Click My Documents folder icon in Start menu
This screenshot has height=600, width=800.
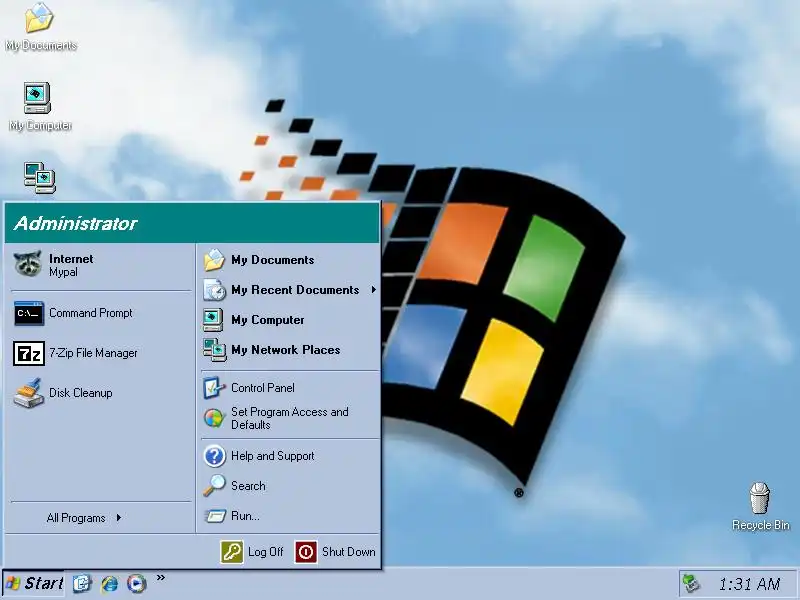(214, 260)
